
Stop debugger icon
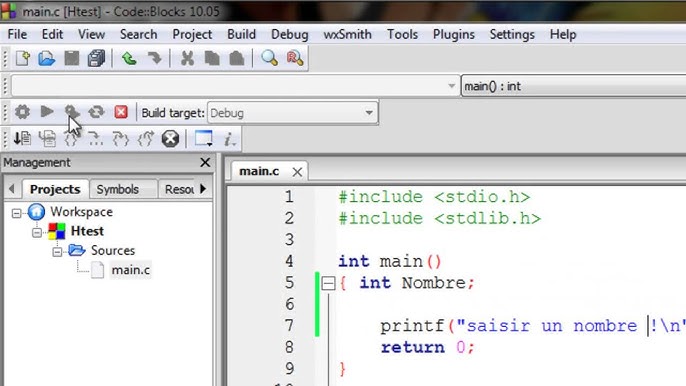click(x=170, y=139)
